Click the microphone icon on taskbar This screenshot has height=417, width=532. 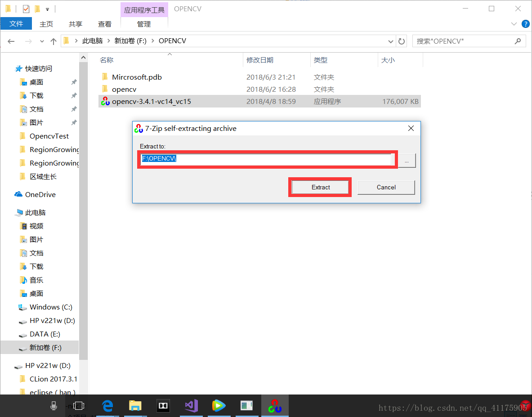click(54, 405)
